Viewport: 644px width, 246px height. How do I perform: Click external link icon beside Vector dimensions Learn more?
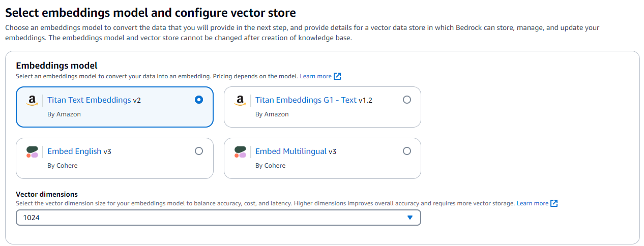click(554, 203)
